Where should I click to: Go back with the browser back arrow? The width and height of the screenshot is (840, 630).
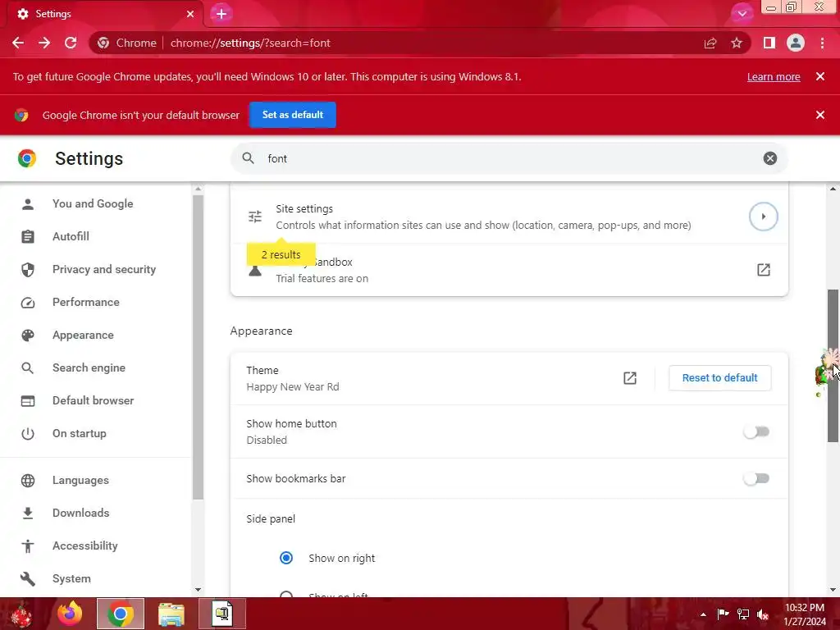18,43
